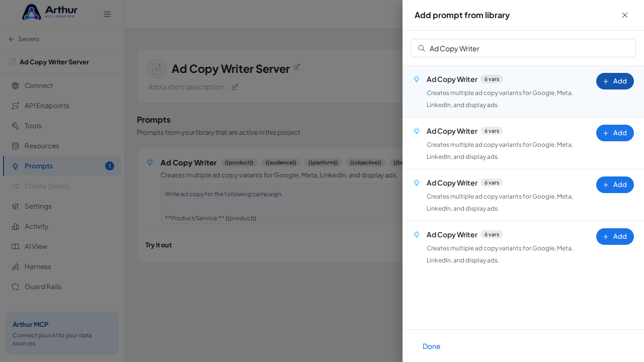Click the Add a short description placeholder

point(187,86)
